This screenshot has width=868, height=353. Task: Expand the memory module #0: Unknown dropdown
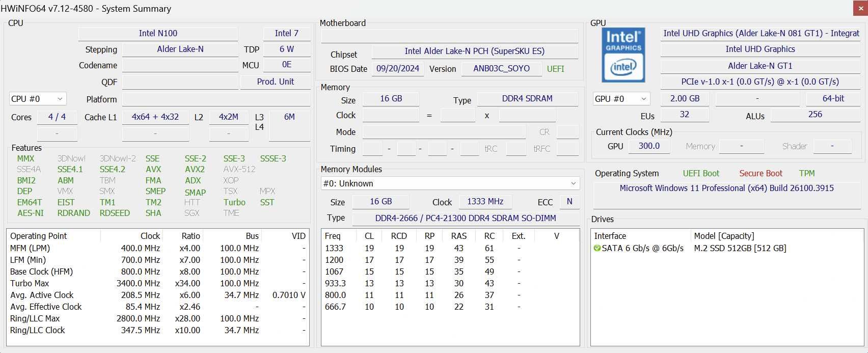coord(450,183)
